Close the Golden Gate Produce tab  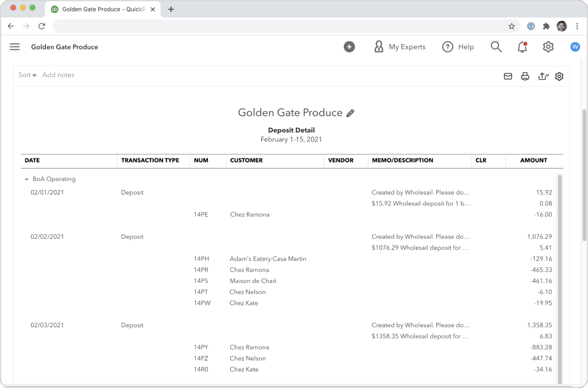click(x=153, y=9)
